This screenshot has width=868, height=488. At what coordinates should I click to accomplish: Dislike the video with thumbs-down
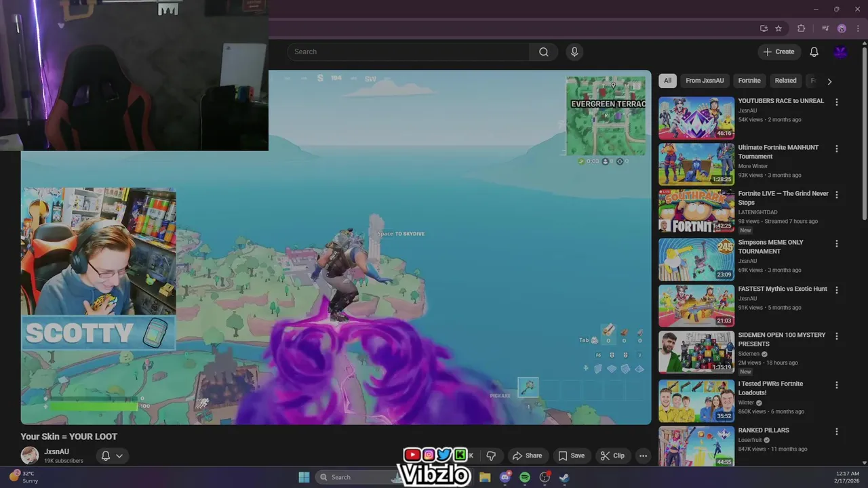pyautogui.click(x=491, y=455)
